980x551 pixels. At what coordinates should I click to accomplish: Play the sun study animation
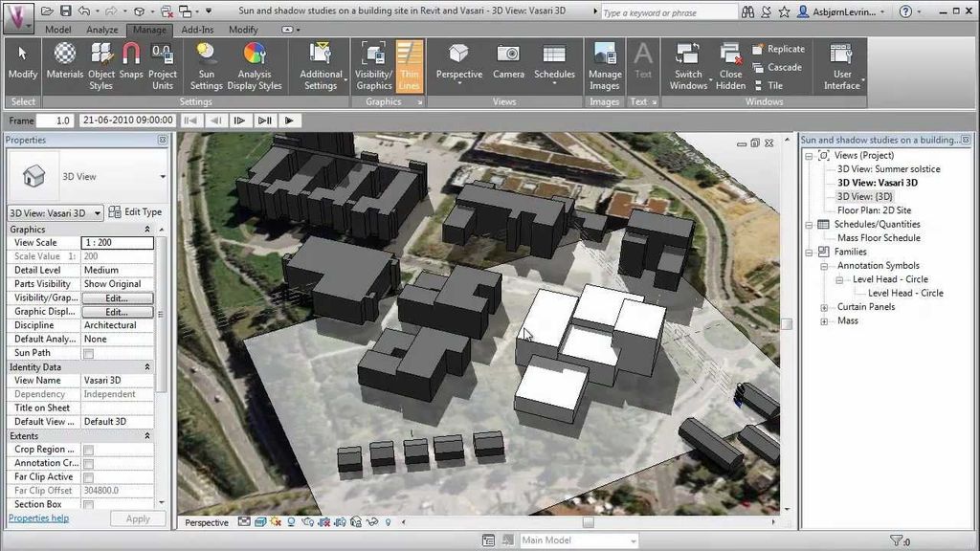tap(289, 121)
